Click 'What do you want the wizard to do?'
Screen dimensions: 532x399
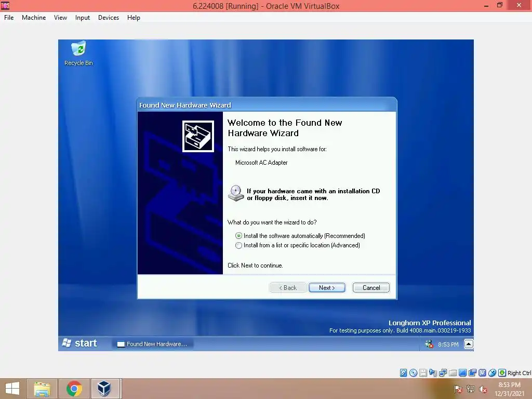(272, 222)
